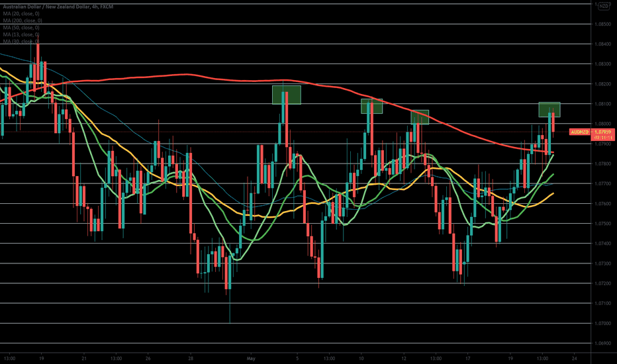Click the NZD currency badge on price axis
The height and width of the screenshot is (364, 617).
pyautogui.click(x=604, y=7)
